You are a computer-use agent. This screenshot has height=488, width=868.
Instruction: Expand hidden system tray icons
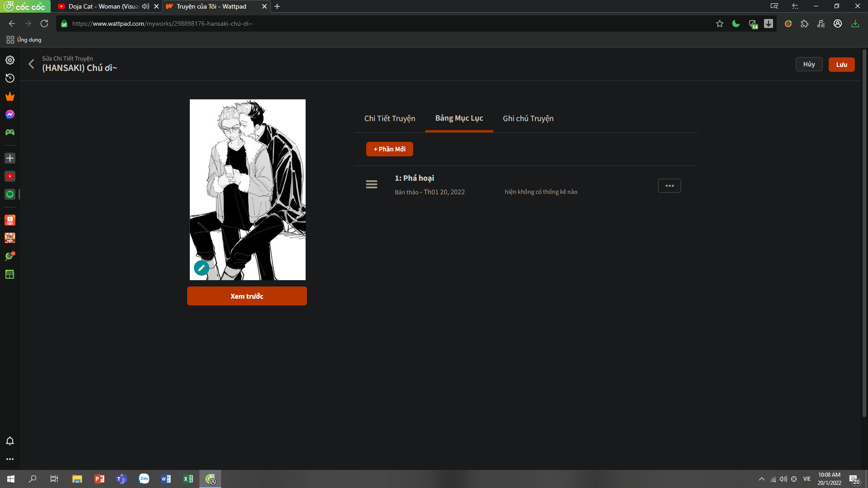pos(762,479)
